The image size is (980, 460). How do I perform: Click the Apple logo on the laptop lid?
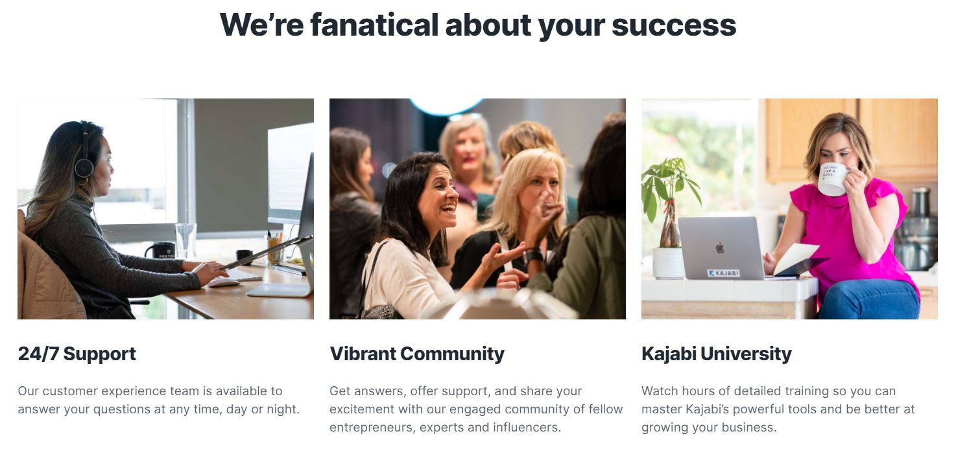point(719,247)
